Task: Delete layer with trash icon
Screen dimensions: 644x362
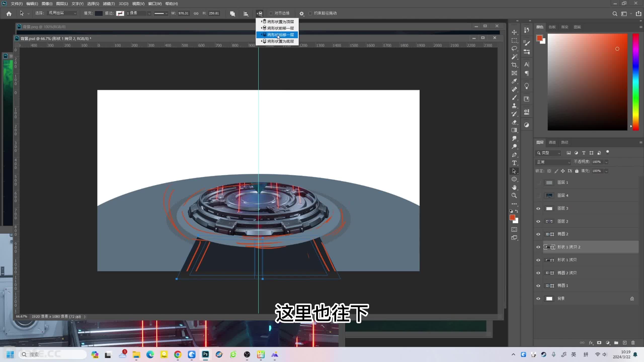Action: point(633,343)
